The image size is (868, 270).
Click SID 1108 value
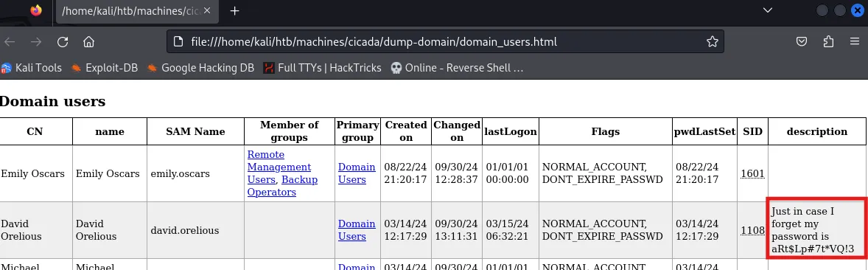752,230
